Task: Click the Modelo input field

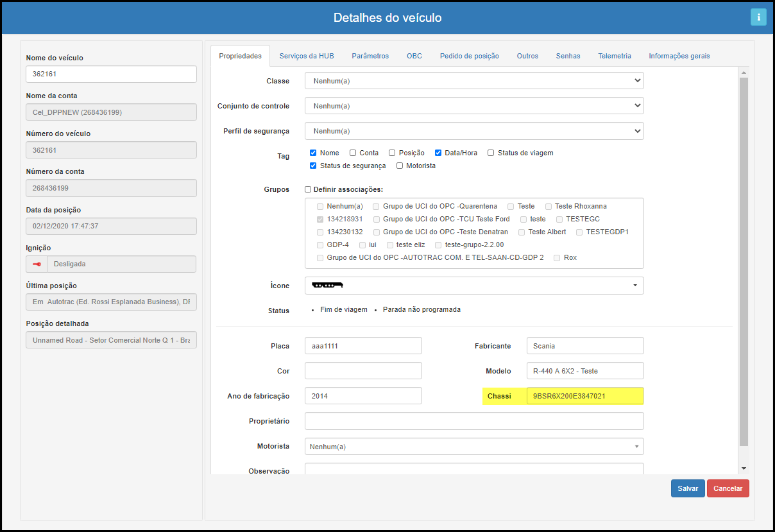Action: tap(585, 371)
